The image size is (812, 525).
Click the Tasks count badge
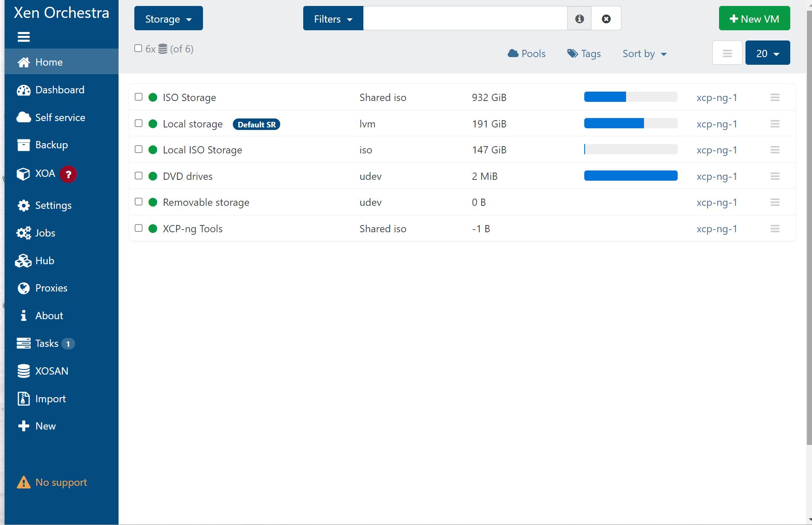pyautogui.click(x=68, y=344)
